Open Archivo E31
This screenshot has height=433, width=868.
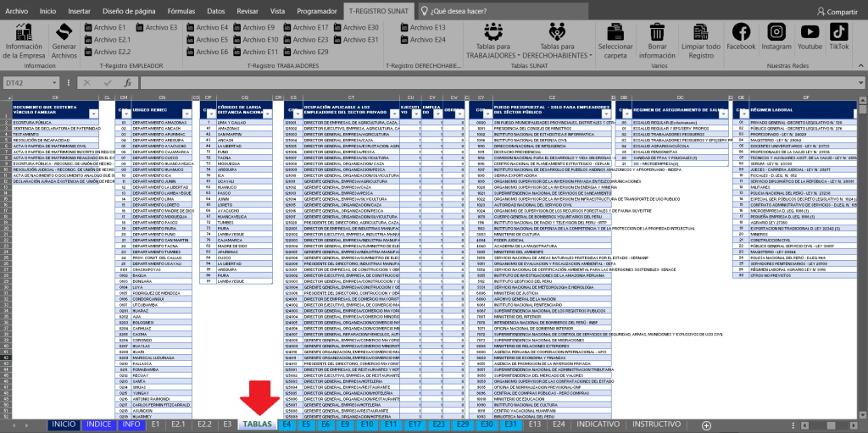[356, 39]
